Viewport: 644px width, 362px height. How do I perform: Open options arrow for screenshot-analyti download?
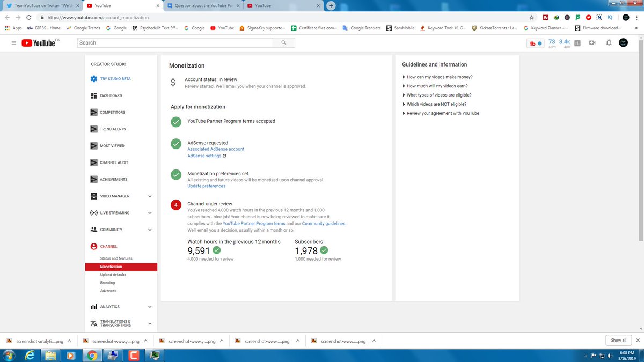[x=70, y=341]
